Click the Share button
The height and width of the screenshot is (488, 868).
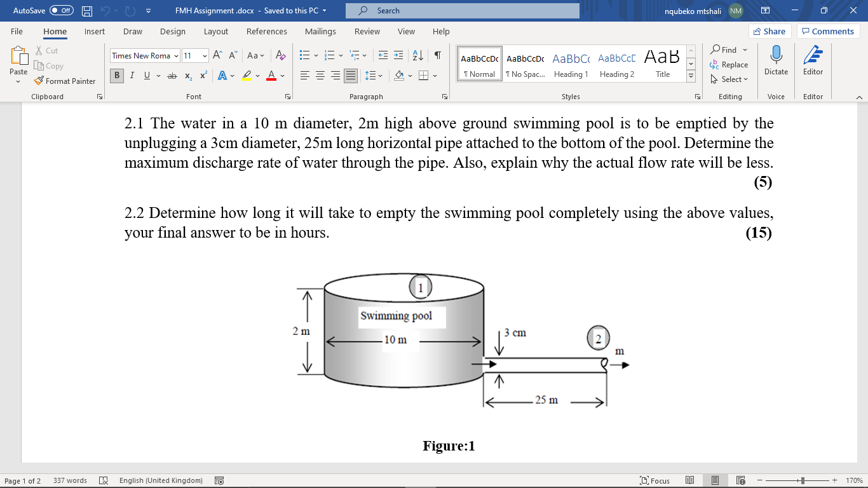coord(770,31)
